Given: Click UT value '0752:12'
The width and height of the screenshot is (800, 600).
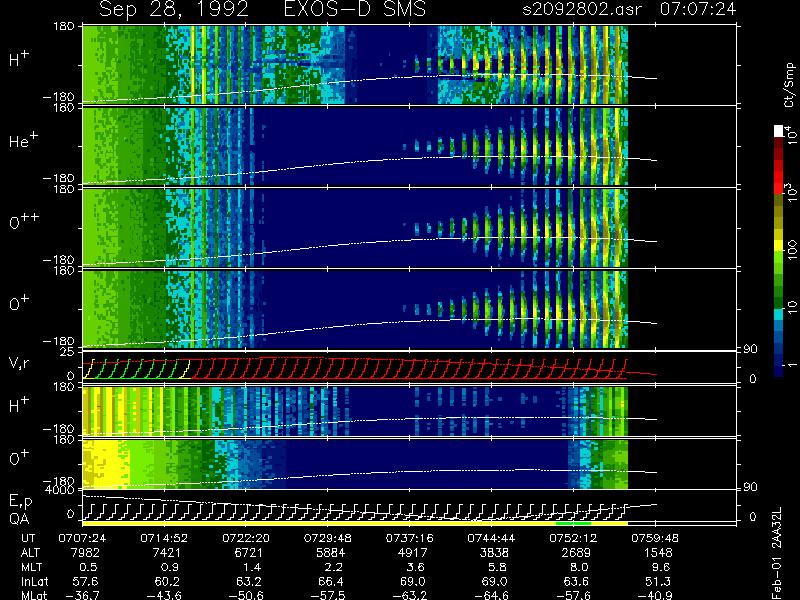Looking at the screenshot, I should (x=573, y=538).
